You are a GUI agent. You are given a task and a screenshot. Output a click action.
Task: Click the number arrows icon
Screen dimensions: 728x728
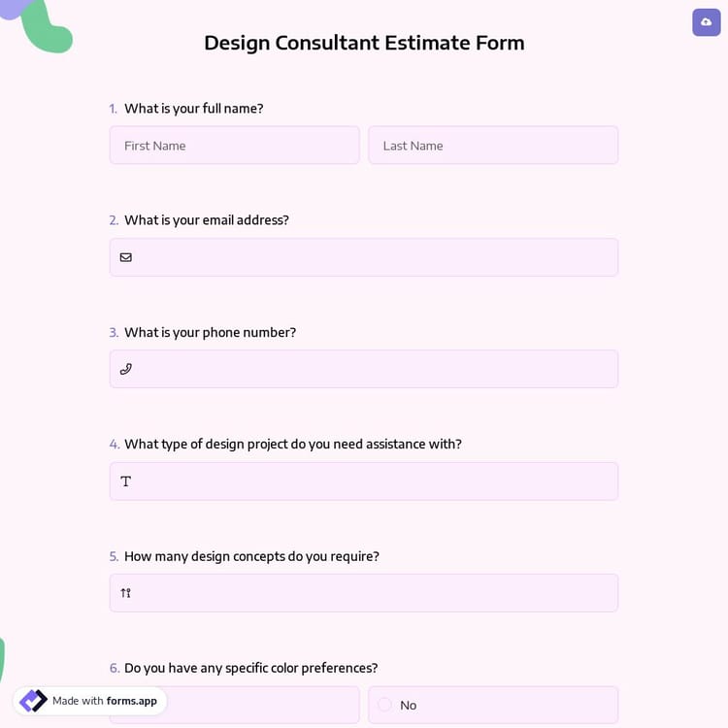(126, 593)
